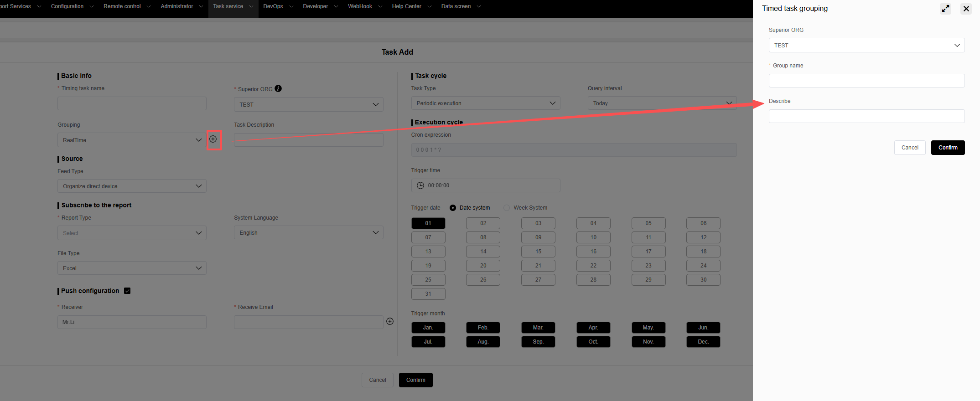Open the Grouping dropdown showing RealTime
The height and width of the screenshot is (401, 980).
pos(132,140)
